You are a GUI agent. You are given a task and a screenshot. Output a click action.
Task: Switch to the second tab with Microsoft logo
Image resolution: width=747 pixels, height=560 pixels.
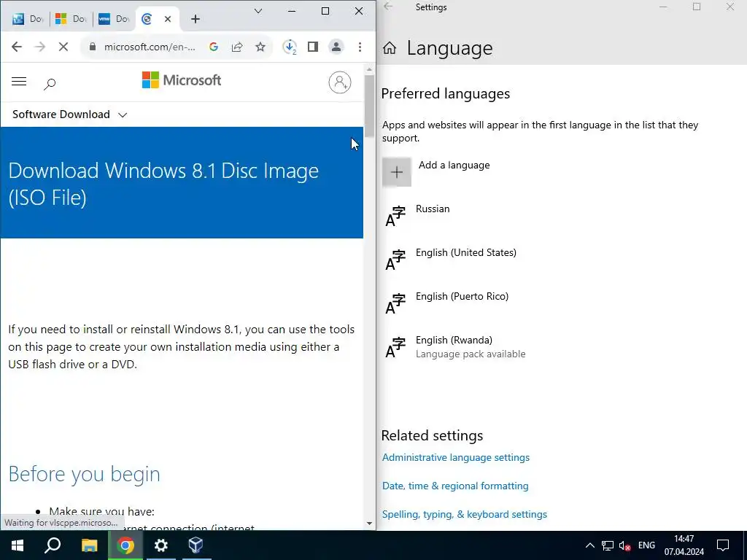point(71,19)
